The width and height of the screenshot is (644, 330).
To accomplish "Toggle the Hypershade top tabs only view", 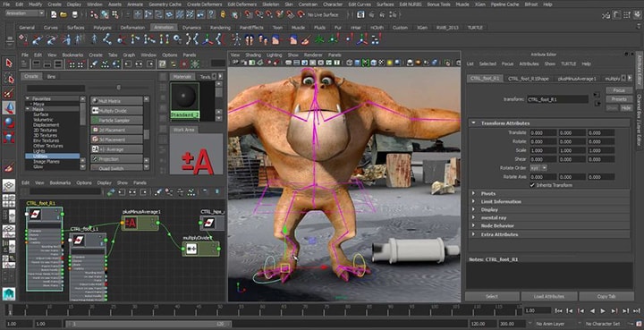I will 37,64.
